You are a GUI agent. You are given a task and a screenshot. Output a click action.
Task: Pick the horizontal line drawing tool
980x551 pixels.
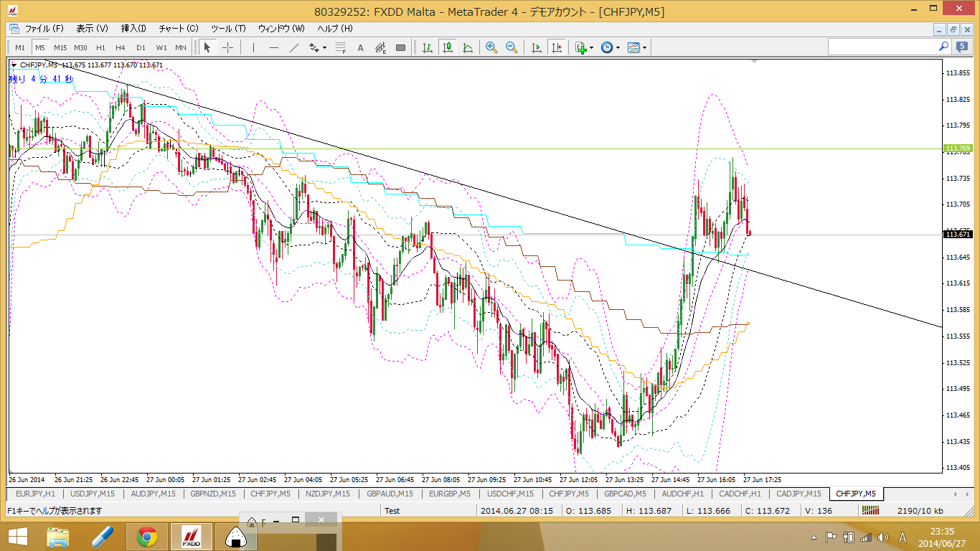274,47
